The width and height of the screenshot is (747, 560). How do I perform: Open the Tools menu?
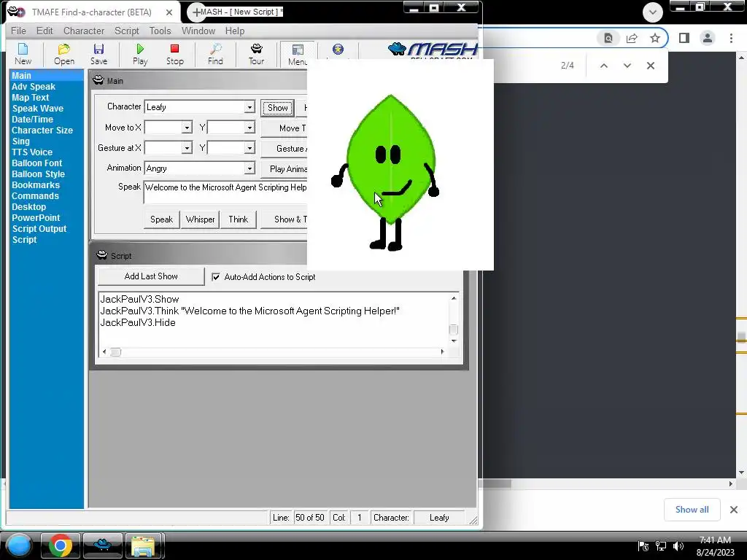(x=160, y=31)
